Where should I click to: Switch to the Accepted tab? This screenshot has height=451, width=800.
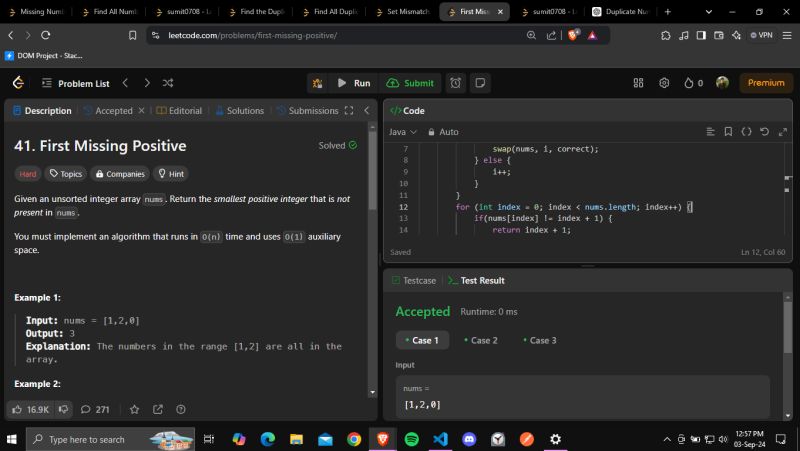pos(108,111)
